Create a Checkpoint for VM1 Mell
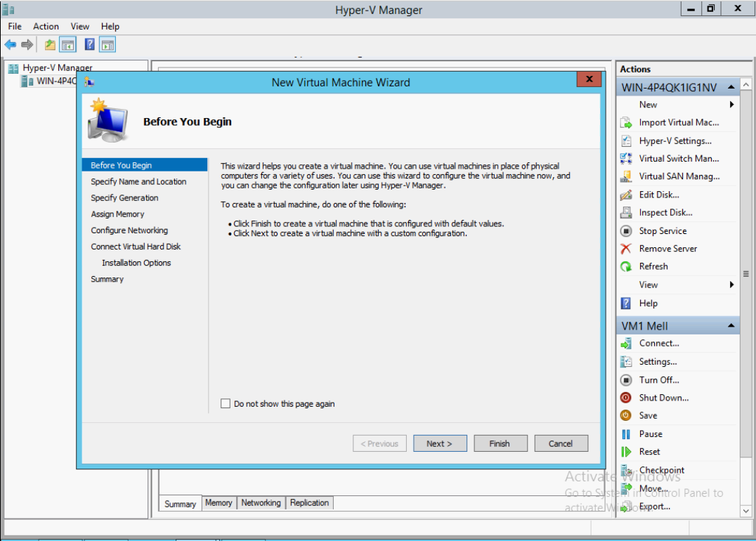 [662, 470]
